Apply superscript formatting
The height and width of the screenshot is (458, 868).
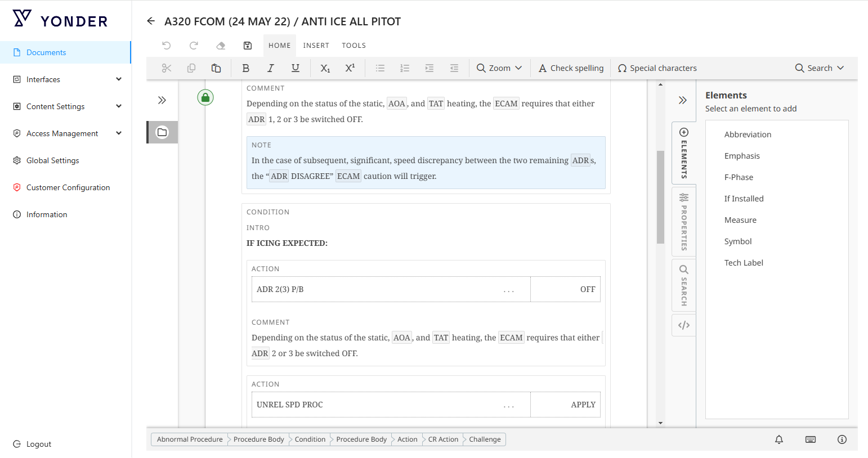pos(350,68)
